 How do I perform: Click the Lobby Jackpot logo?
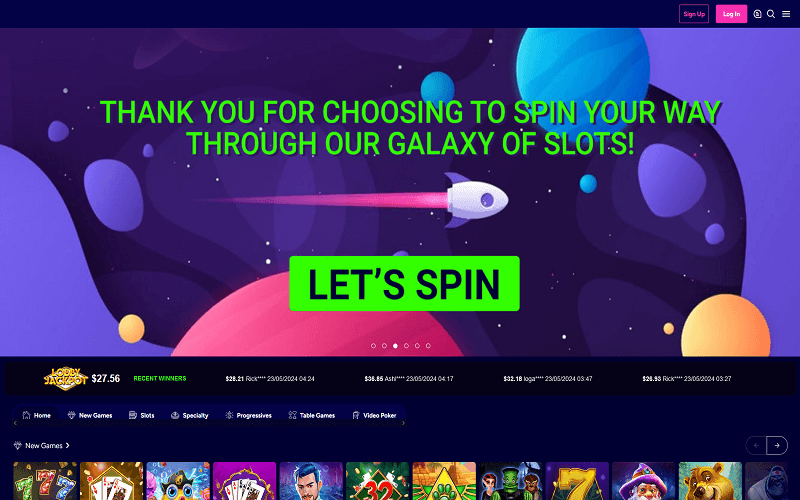click(x=66, y=379)
